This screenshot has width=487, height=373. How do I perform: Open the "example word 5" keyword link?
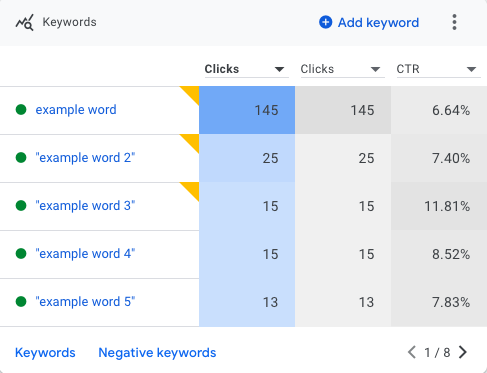point(85,302)
